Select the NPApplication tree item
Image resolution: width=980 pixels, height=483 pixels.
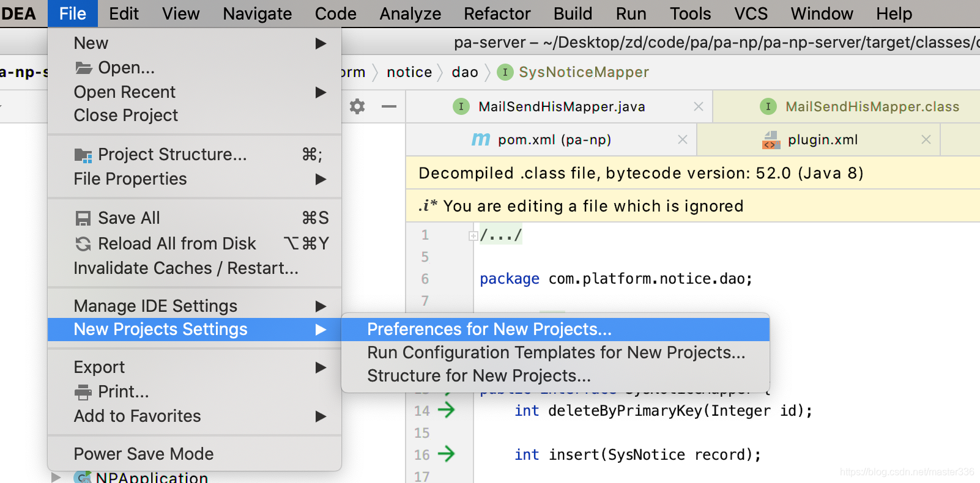152,477
